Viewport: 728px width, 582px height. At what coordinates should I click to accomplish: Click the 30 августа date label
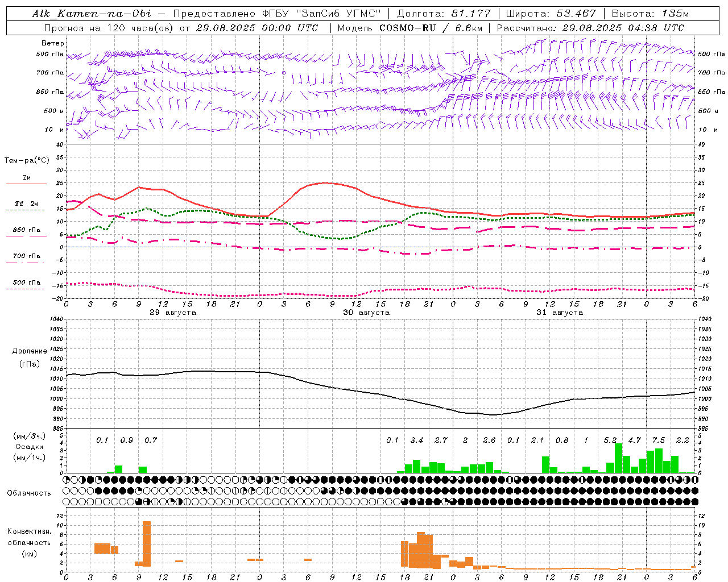(x=366, y=313)
